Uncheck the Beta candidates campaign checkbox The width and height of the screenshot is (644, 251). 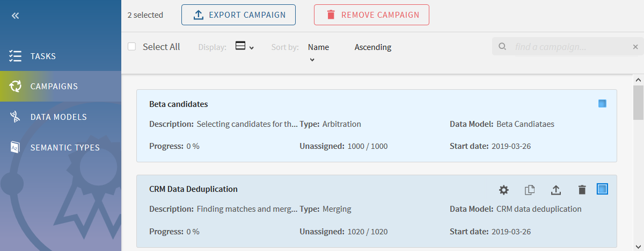tap(602, 104)
